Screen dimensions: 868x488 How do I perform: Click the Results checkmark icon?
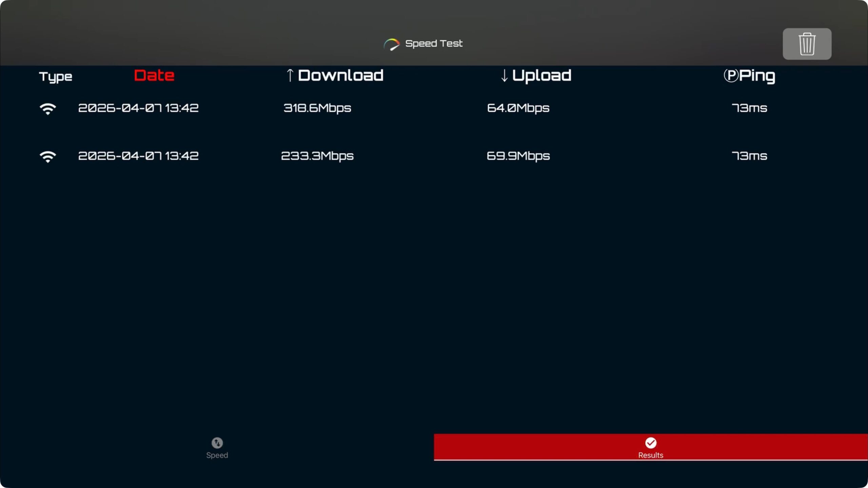pos(650,443)
